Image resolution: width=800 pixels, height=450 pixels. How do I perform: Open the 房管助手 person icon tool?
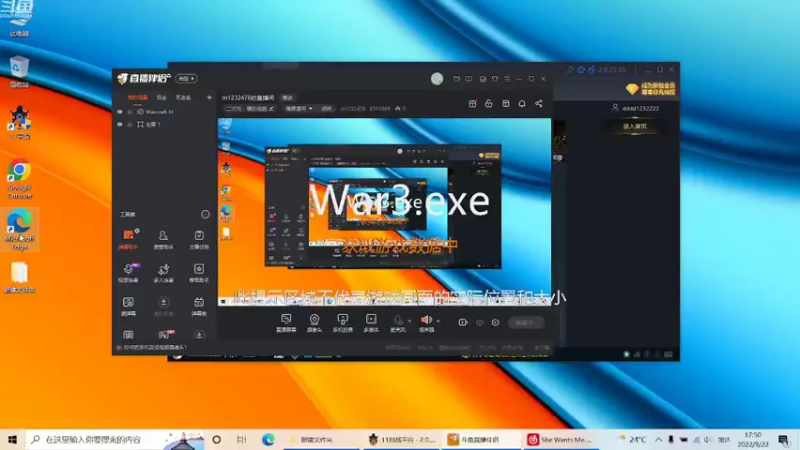click(x=163, y=239)
